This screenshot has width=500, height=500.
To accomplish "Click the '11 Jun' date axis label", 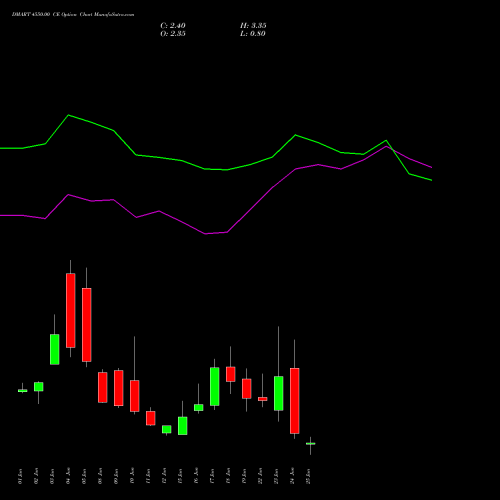I will pyautogui.click(x=148, y=476).
